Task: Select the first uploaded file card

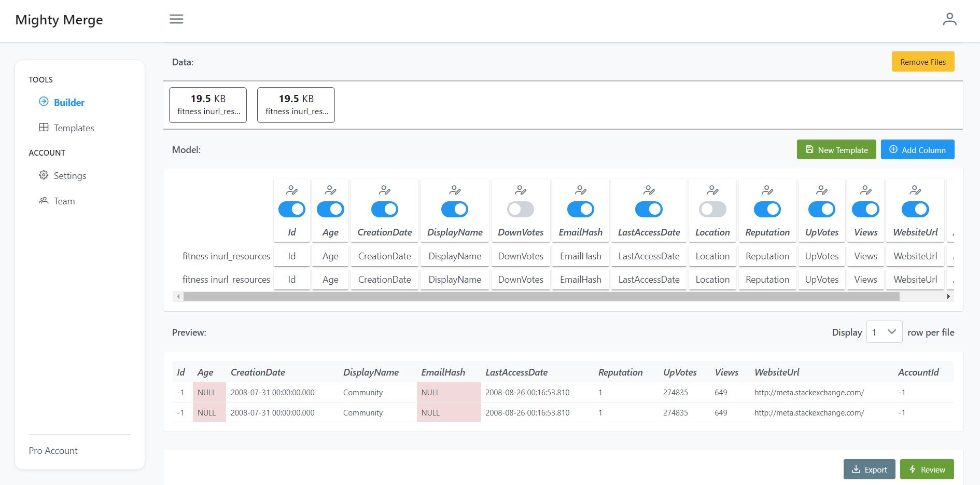Action: point(208,105)
